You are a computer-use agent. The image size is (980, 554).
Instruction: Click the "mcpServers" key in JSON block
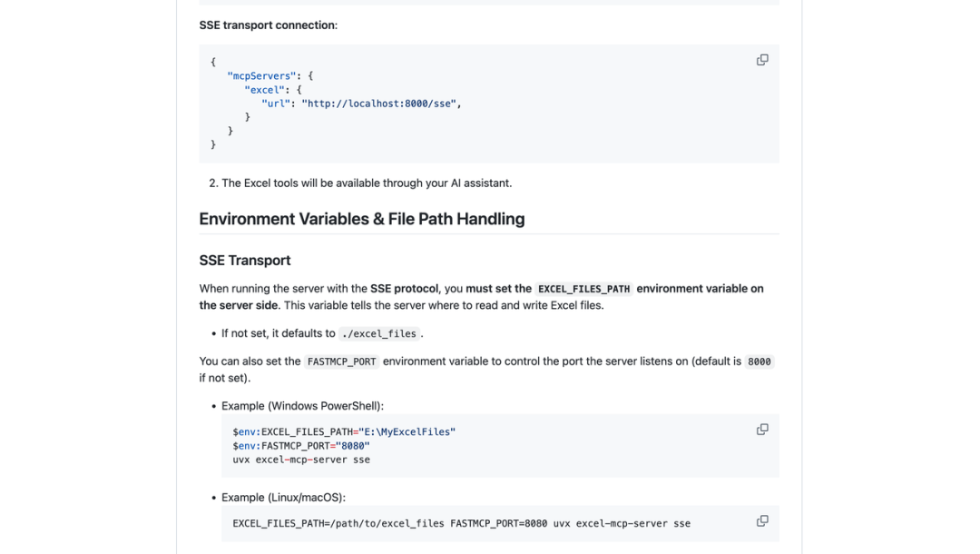(x=261, y=76)
